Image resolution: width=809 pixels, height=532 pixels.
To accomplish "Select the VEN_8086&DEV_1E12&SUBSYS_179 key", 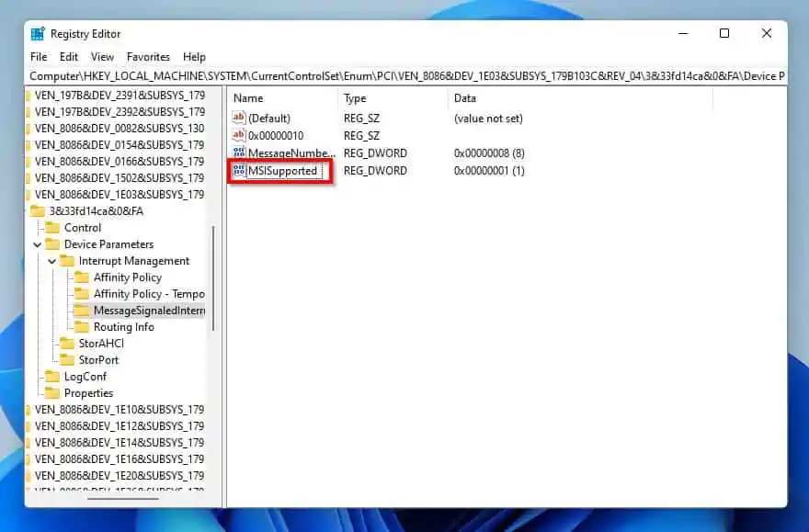I will click(120, 425).
